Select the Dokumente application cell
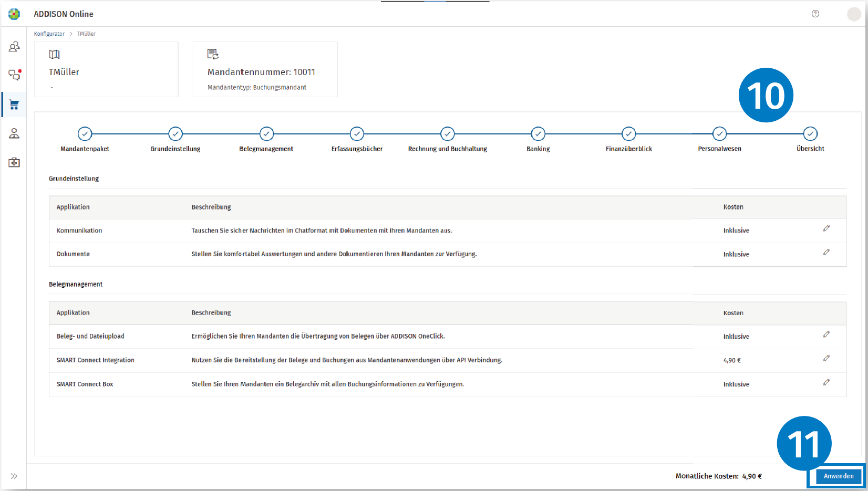Image resolution: width=868 pixels, height=491 pixels. pyautogui.click(x=73, y=254)
